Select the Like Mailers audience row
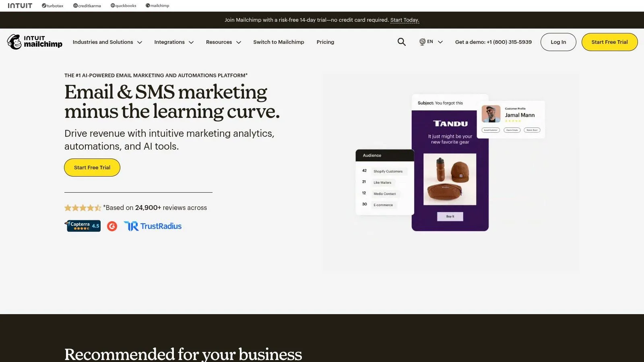This screenshot has height=362, width=644. (x=378, y=183)
